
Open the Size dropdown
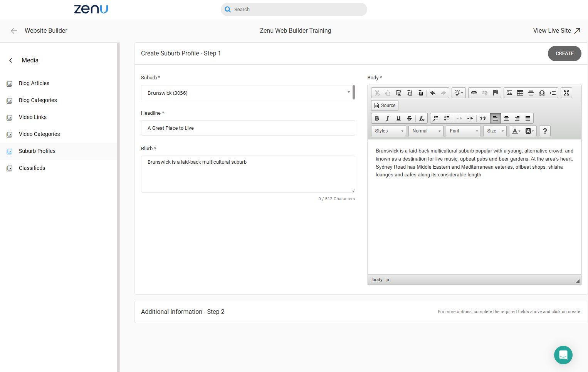tap(495, 131)
